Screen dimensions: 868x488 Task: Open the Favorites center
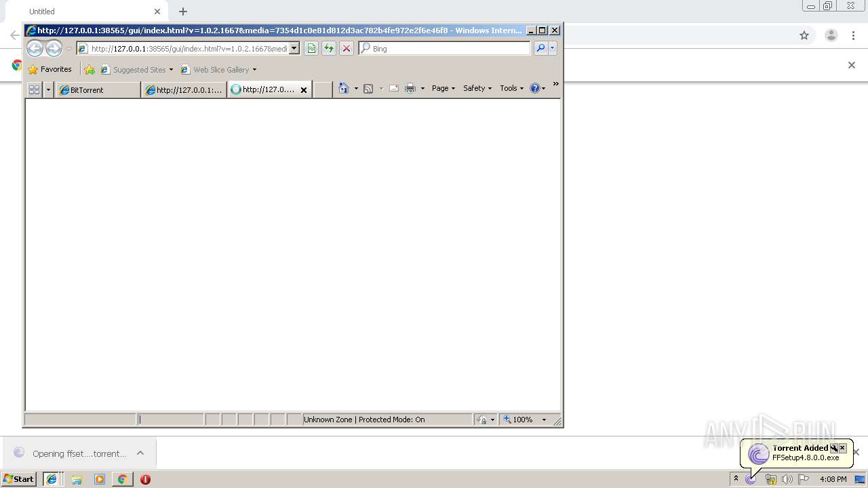pyautogui.click(x=50, y=69)
